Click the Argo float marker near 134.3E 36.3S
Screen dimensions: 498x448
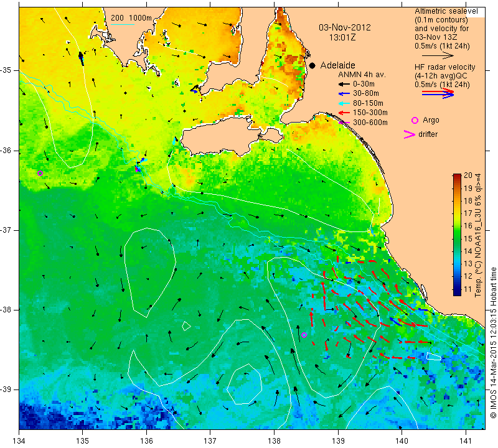(x=40, y=173)
